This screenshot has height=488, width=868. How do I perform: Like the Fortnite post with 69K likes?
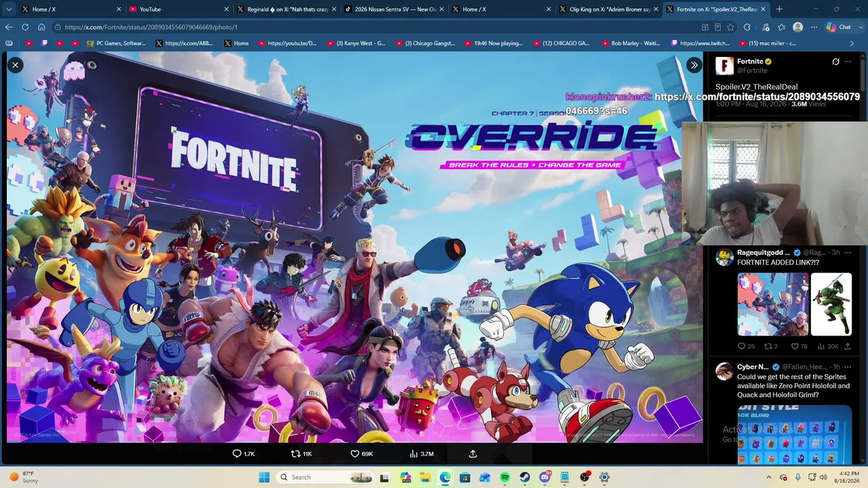pyautogui.click(x=361, y=453)
